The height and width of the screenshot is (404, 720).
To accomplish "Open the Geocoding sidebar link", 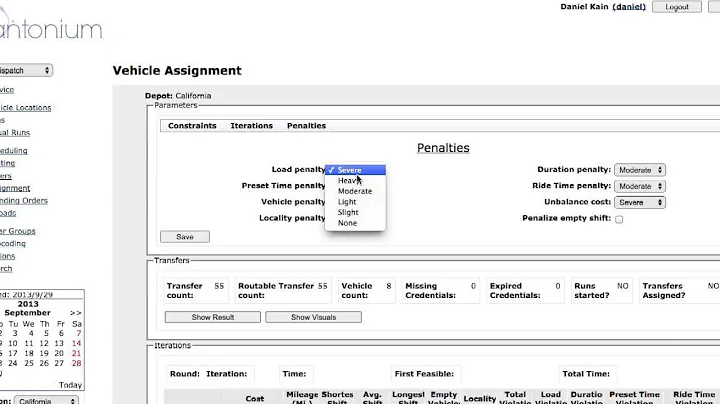I will pos(12,243).
